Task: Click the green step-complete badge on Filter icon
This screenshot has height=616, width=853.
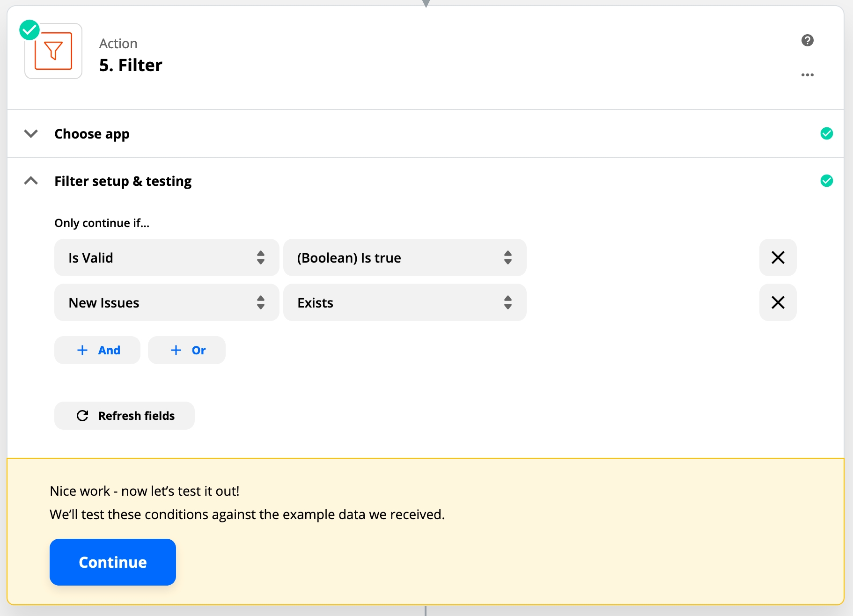Action: coord(29,30)
